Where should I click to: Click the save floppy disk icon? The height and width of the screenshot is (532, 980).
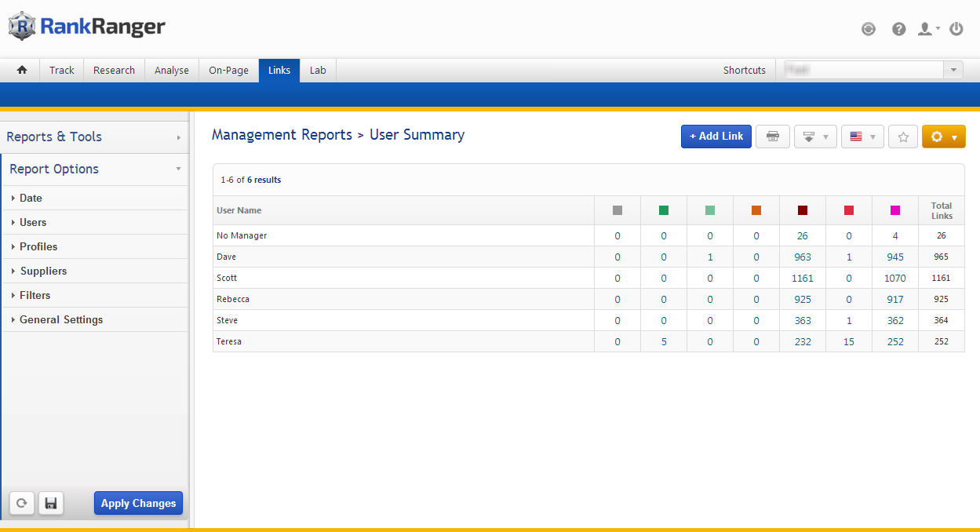(x=51, y=503)
